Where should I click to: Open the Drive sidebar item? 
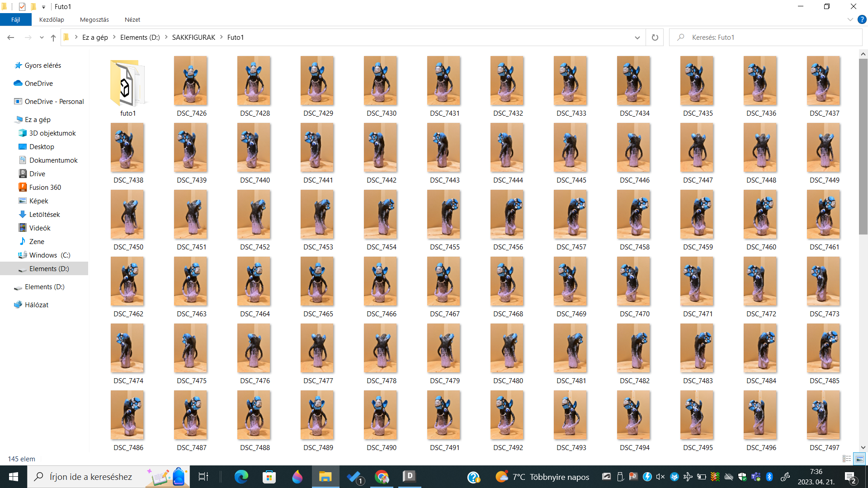37,174
